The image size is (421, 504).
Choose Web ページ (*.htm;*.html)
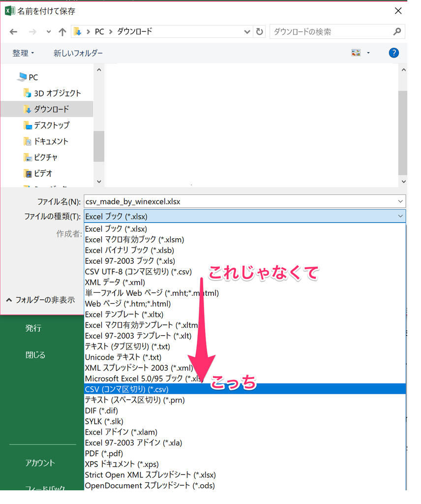245,304
